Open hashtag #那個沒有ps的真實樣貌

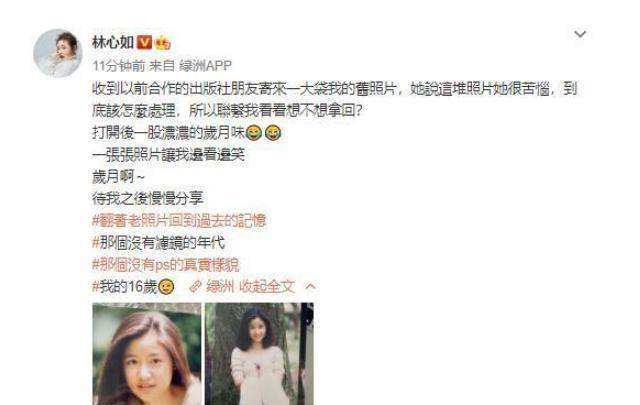coord(166,265)
